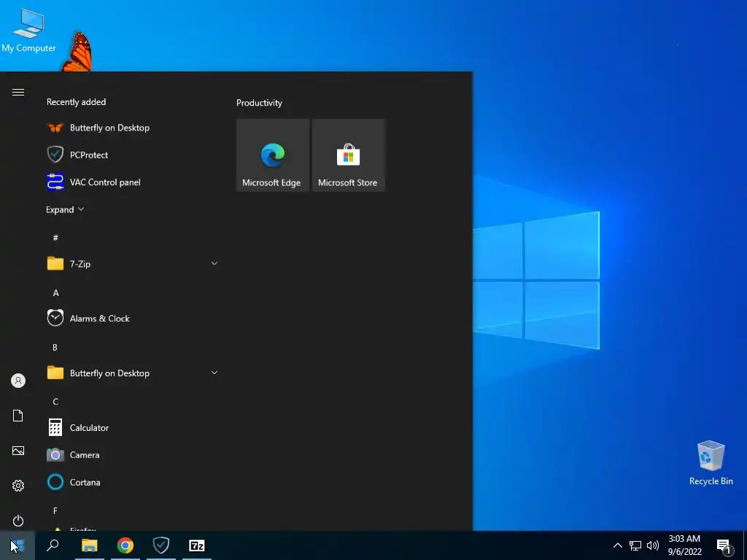Open VAC Control panel app

tap(132, 182)
